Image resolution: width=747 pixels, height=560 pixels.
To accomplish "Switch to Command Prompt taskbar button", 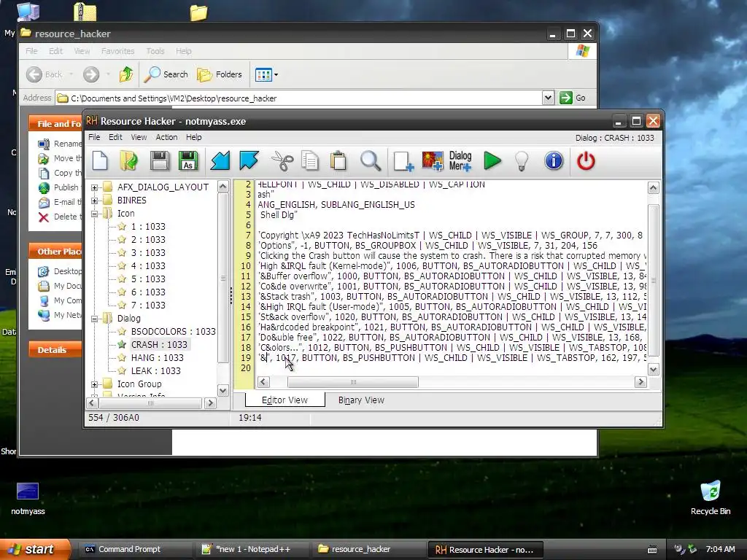I will pos(135,549).
